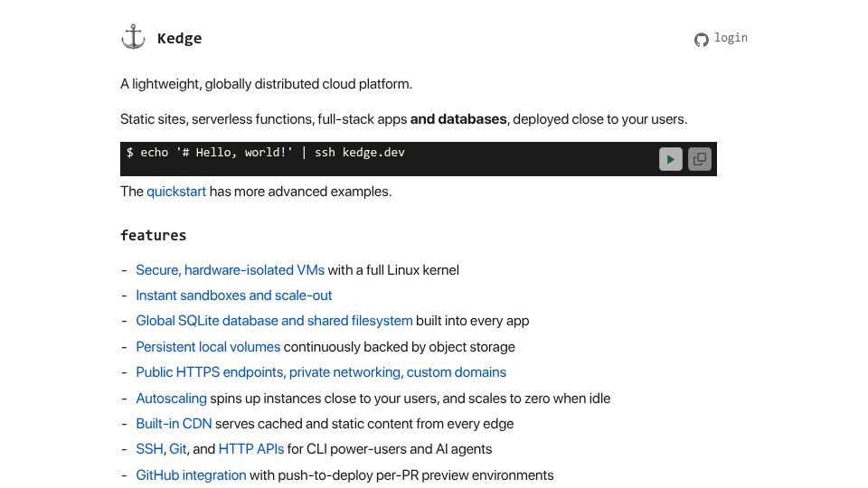868x488 pixels.
Task: Click 'has more advanced examples.' text
Action: click(x=300, y=192)
